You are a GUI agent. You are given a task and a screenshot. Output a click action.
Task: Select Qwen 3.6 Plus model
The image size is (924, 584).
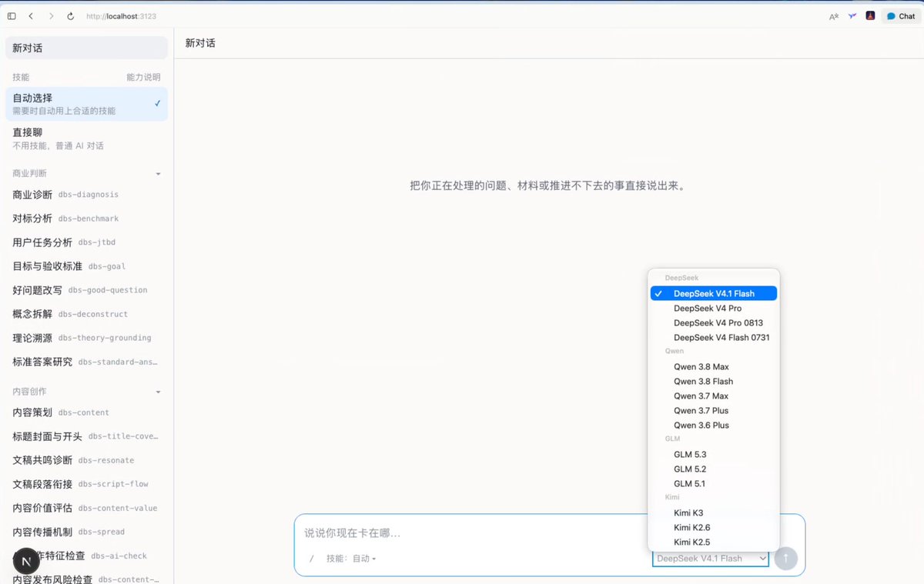(714, 425)
